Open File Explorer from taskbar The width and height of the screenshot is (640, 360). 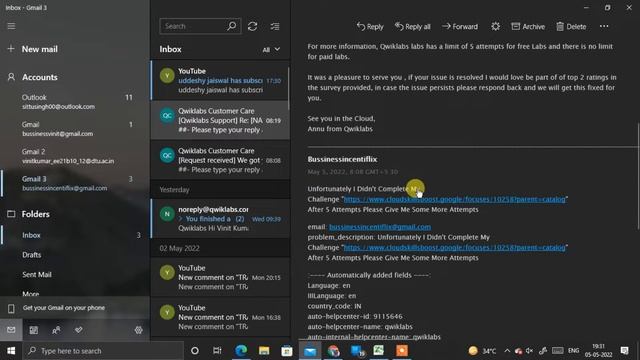[x=264, y=351]
